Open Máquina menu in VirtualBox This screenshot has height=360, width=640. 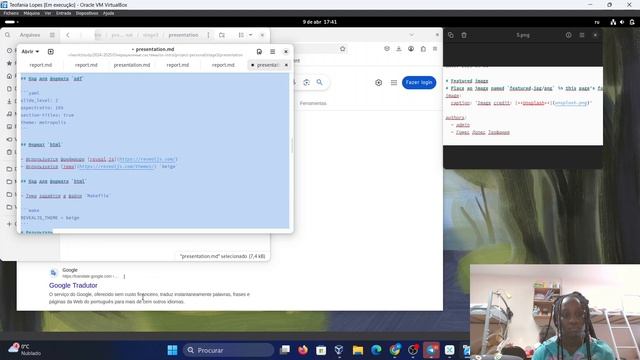tap(31, 13)
